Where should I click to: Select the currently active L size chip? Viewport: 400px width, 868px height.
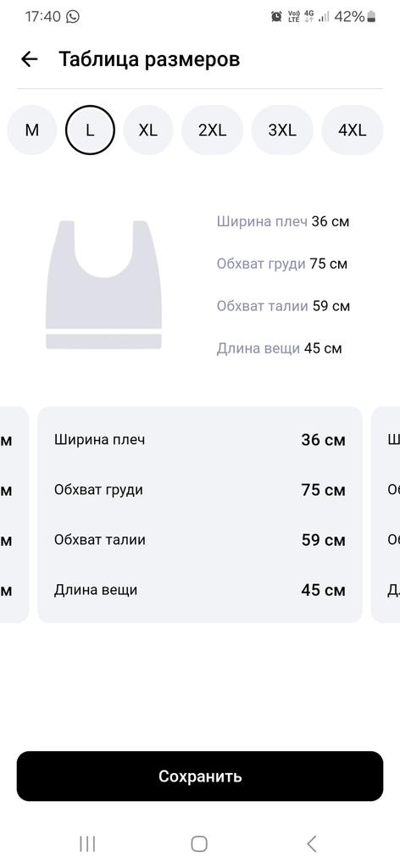[90, 130]
